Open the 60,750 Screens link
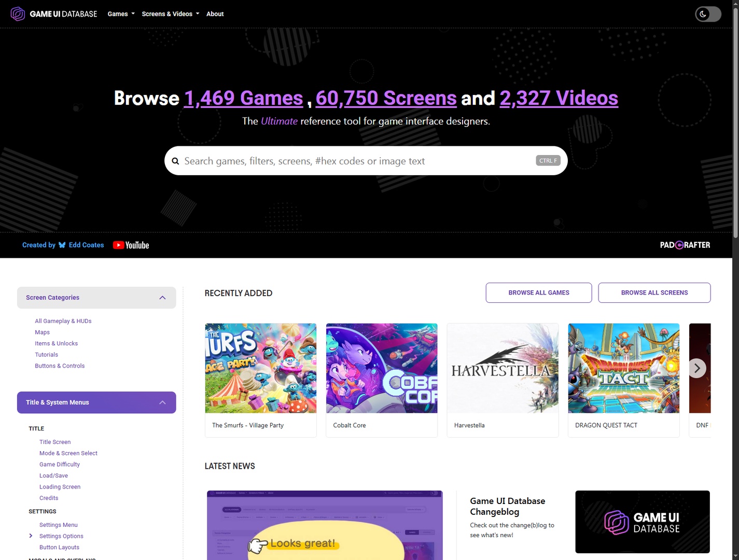Viewport: 739px width, 560px height. [x=386, y=98]
